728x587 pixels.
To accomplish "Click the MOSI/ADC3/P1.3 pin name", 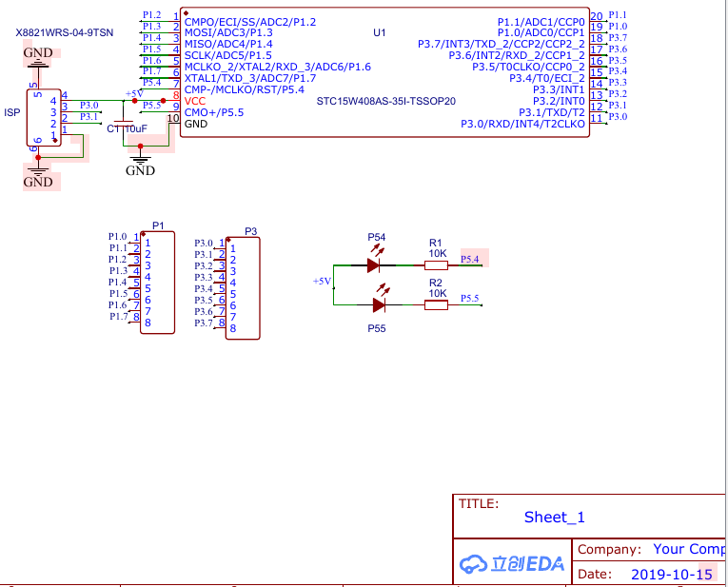I will click(228, 32).
